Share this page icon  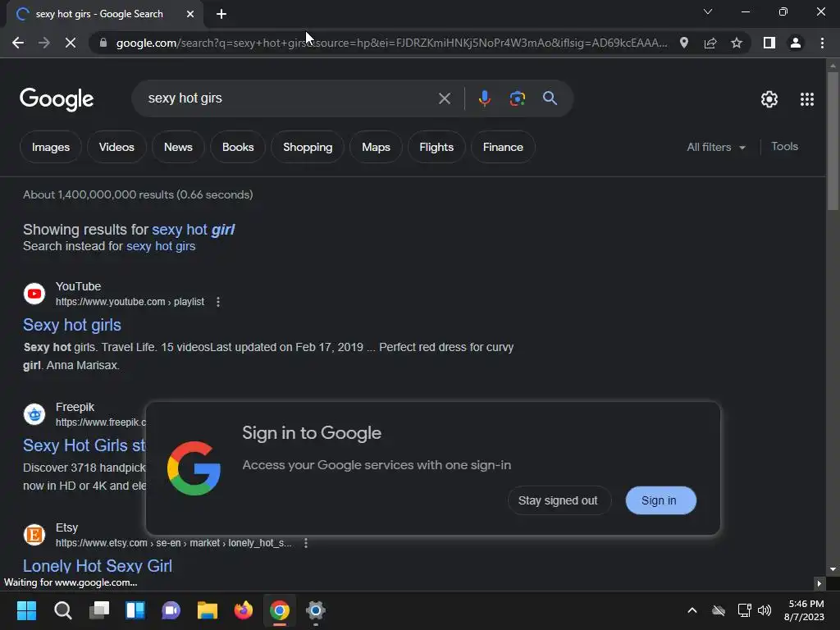pyautogui.click(x=710, y=43)
